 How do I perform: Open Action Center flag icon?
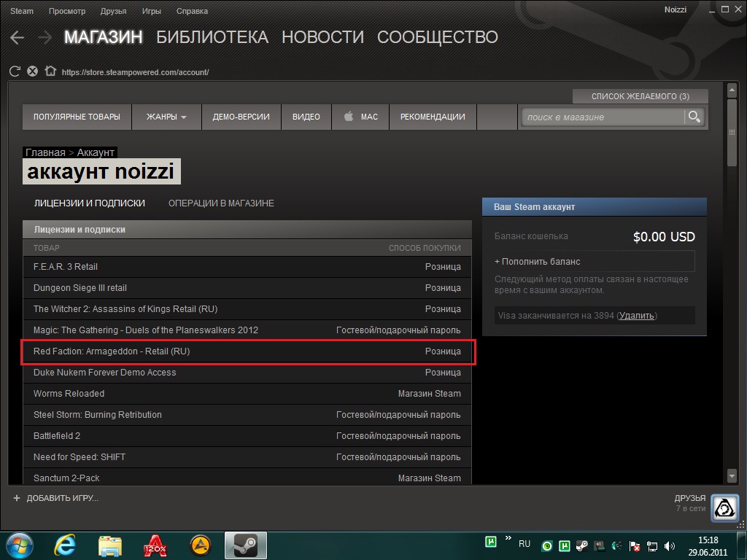tap(634, 546)
